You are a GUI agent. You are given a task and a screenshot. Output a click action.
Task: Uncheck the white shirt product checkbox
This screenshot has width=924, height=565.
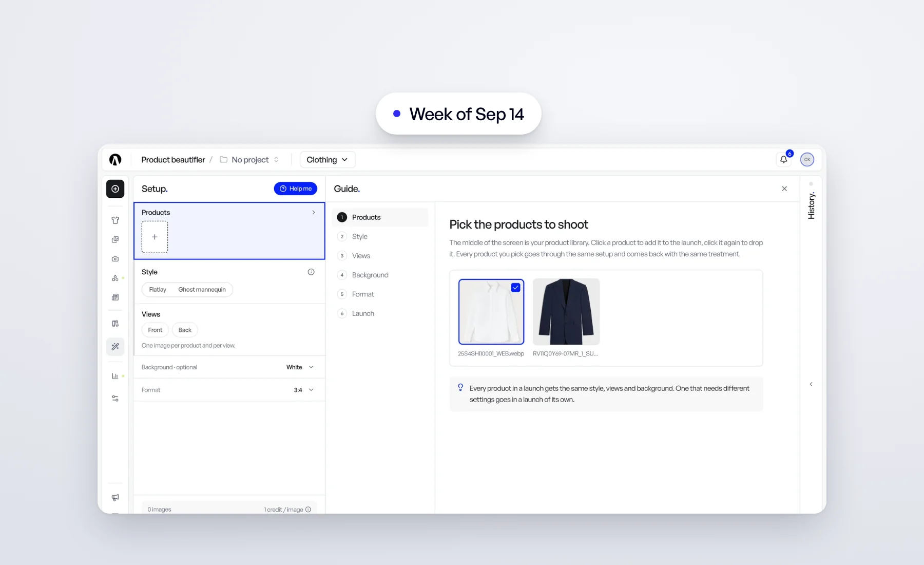coord(516,288)
